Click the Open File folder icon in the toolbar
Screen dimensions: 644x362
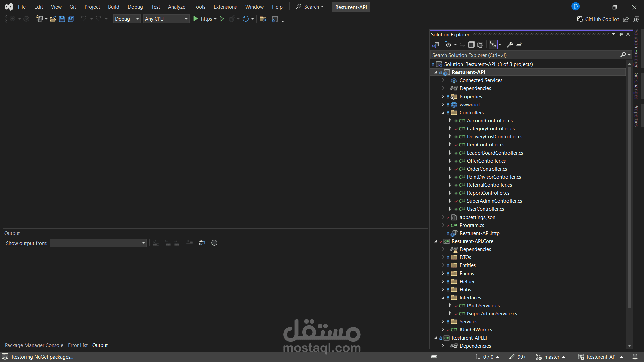[x=53, y=19]
